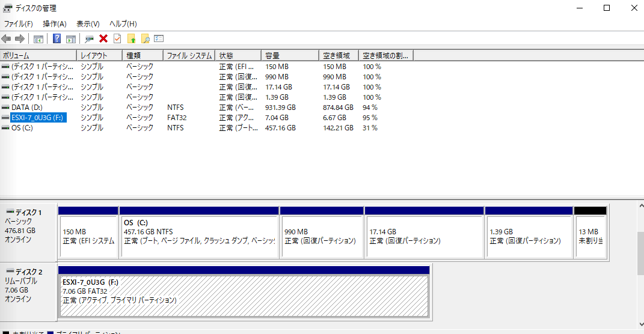Click the Back arrow in the toolbar

click(6, 39)
